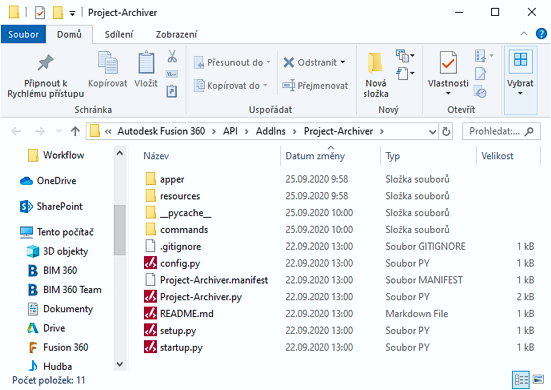Image resolution: width=551 pixels, height=390 pixels.
Task: Click the Cut scissors icon
Action: (x=172, y=56)
